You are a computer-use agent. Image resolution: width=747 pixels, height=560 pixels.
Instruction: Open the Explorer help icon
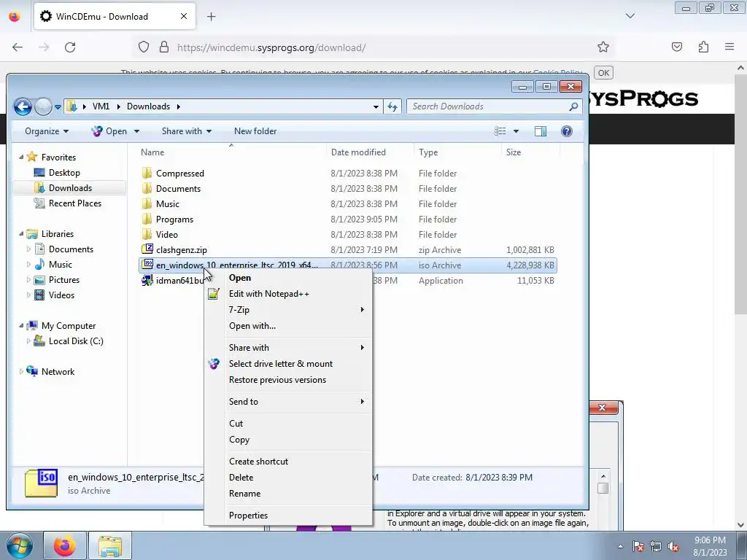[566, 131]
